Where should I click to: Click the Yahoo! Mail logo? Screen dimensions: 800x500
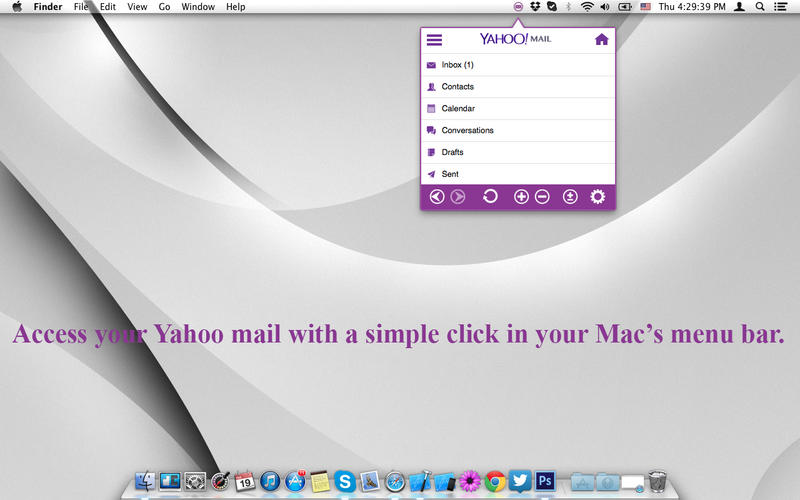(515, 39)
